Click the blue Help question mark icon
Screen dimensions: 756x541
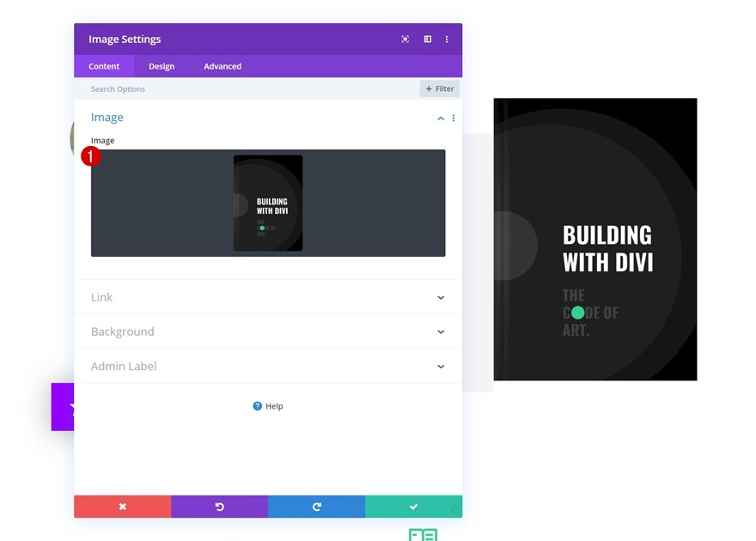tap(258, 406)
